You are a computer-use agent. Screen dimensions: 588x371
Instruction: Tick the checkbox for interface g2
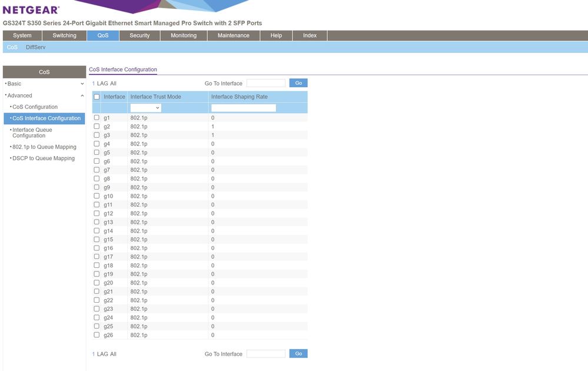click(x=97, y=127)
